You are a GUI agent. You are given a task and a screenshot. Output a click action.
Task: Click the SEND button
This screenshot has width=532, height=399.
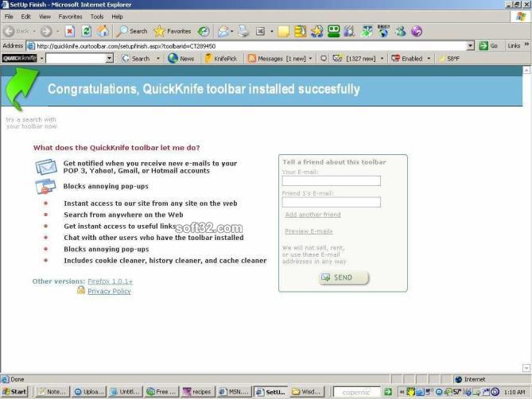(344, 277)
